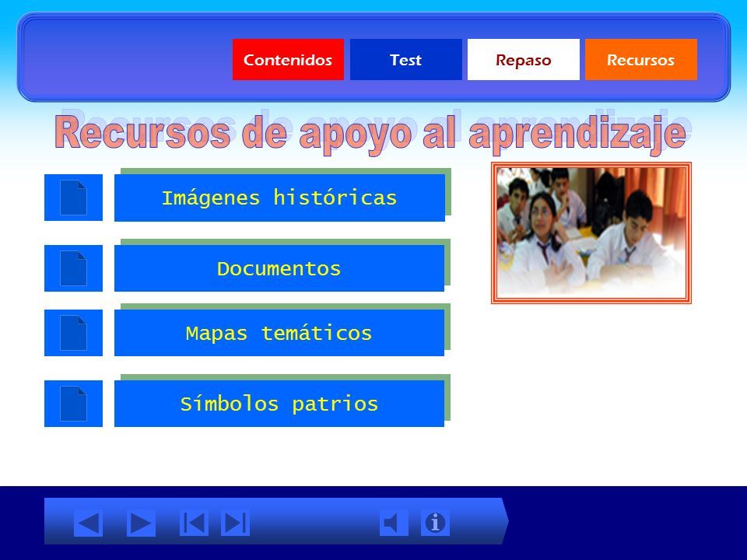Jump to the last slide
747x560 pixels.
[235, 523]
